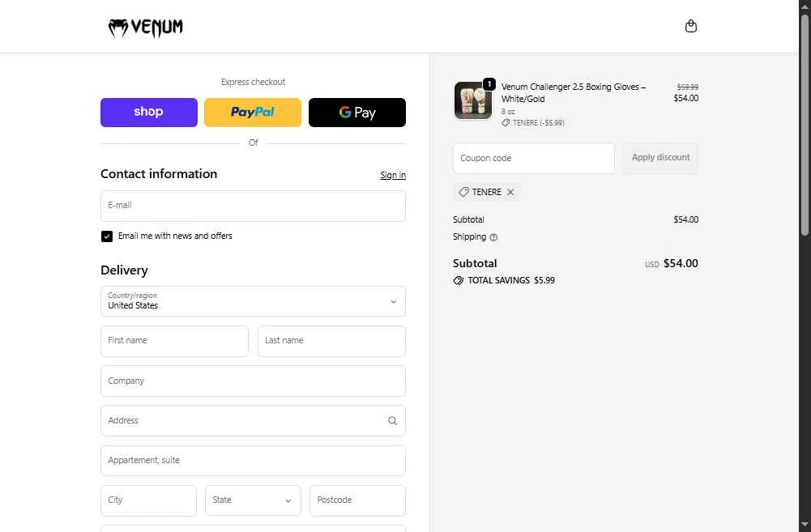811x532 pixels.
Task: Click the total savings tag icon
Action: click(459, 281)
